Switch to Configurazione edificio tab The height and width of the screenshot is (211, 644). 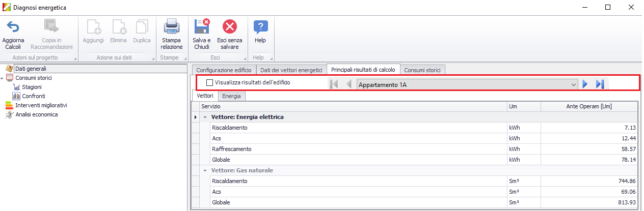[x=223, y=70]
